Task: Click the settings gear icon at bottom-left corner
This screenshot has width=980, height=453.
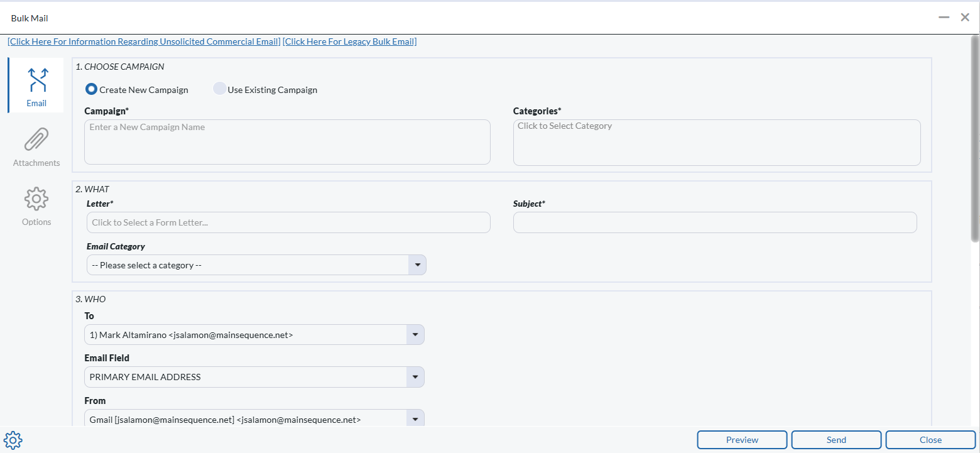Action: [13, 440]
